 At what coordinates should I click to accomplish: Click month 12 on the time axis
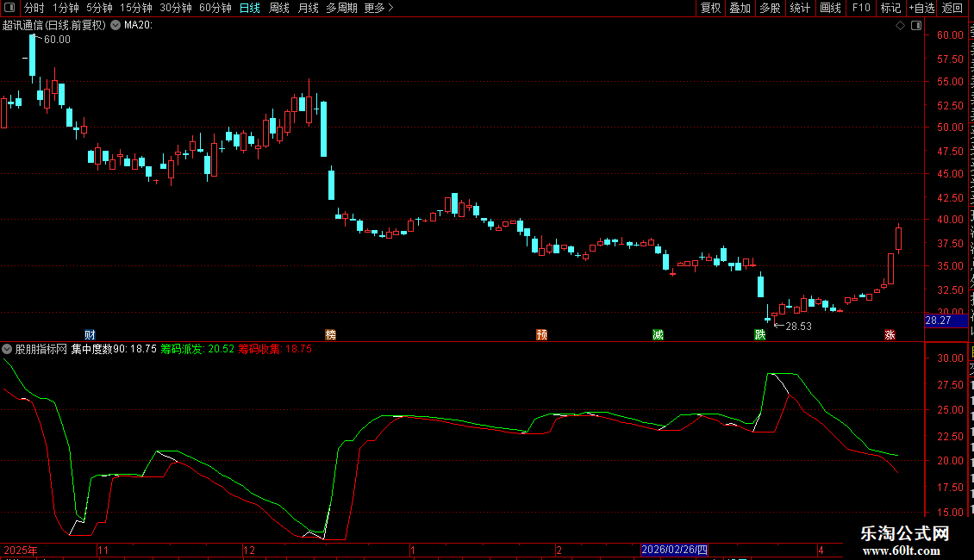[249, 550]
